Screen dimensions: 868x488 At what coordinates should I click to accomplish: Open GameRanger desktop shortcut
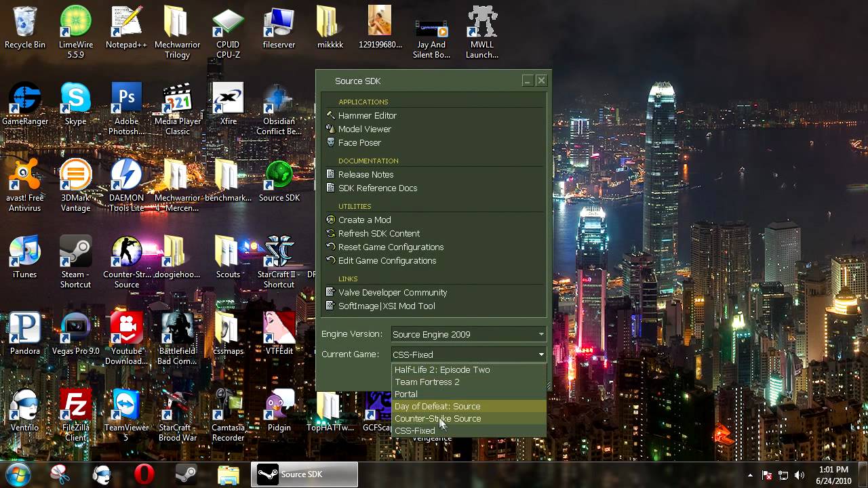coord(25,104)
